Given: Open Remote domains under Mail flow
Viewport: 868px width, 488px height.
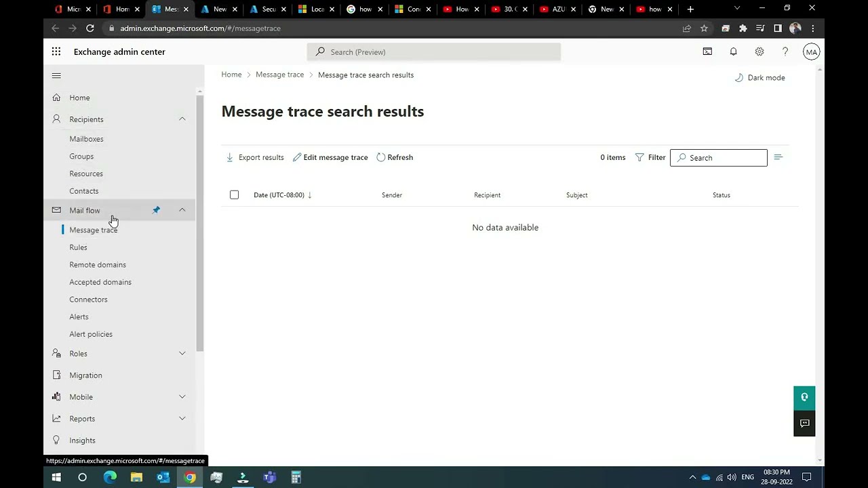Looking at the screenshot, I should pos(98,265).
